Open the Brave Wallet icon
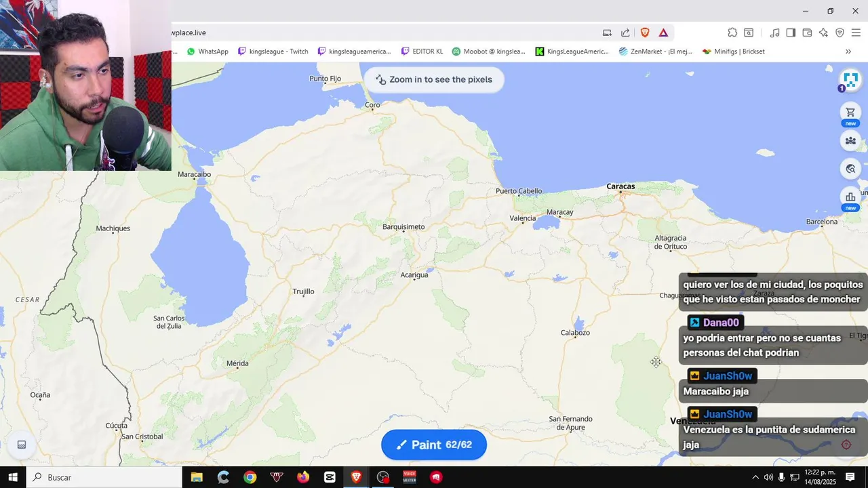868x488 pixels. 807,33
